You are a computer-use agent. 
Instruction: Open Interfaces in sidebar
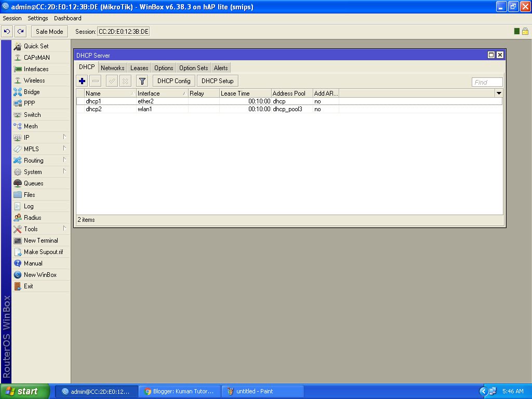point(41,69)
